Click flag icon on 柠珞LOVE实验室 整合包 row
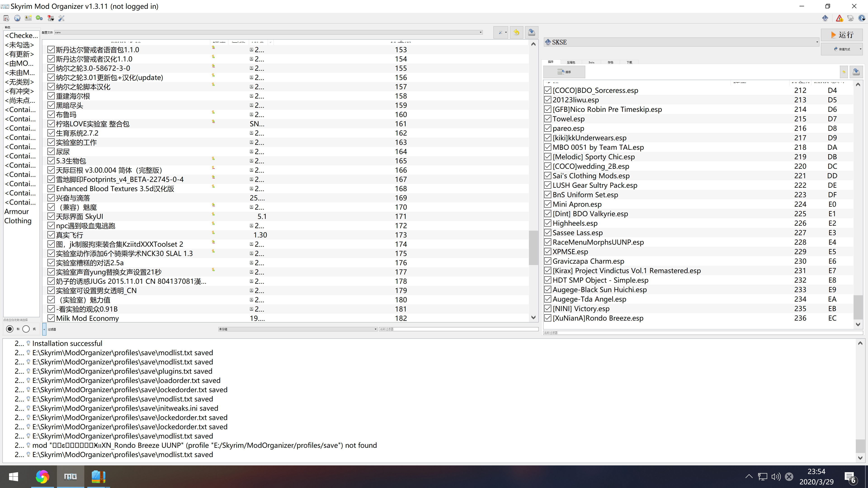868x488 pixels. 213,122
